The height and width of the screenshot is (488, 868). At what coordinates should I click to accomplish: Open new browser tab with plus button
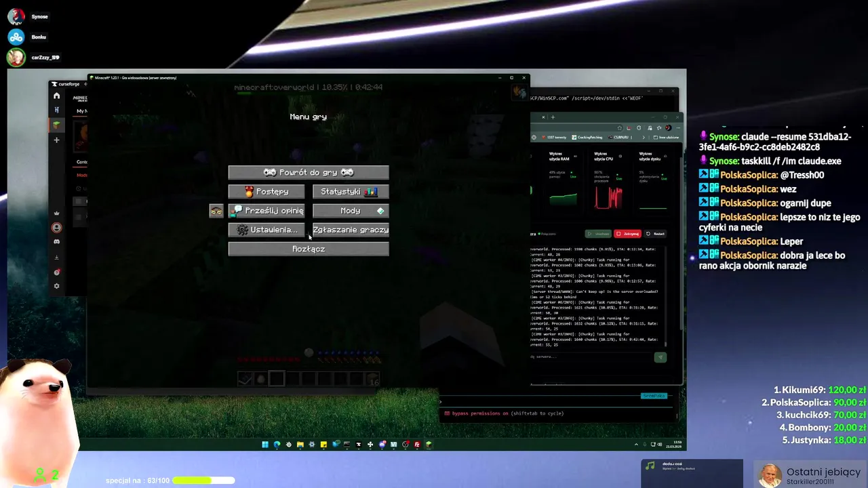pyautogui.click(x=553, y=117)
